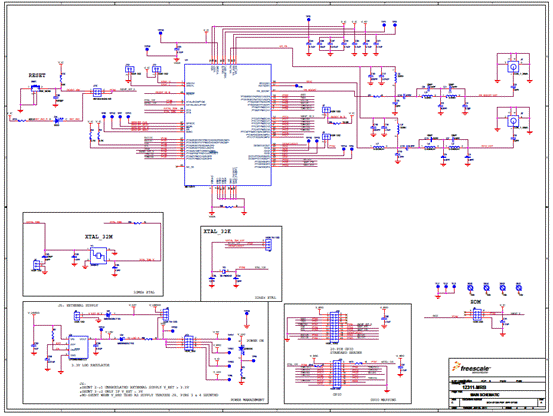Screen dimensions: 553x416
Task: Click the "J5: EXTERNAL SUPPLY" label
Action: coord(78,305)
